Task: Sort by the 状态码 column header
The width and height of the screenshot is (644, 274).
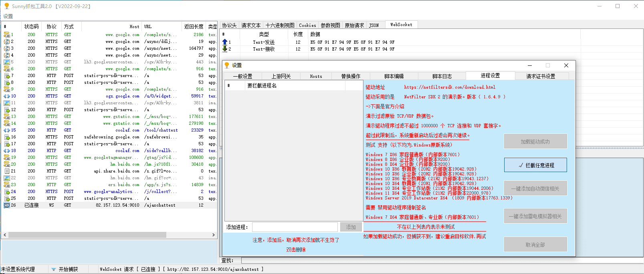Action: coord(32,27)
